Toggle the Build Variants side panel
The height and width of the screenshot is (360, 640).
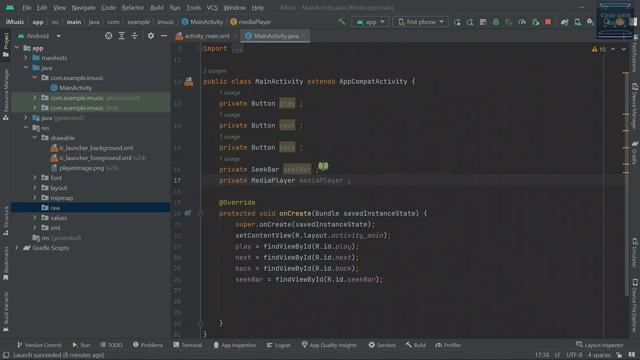point(6,311)
